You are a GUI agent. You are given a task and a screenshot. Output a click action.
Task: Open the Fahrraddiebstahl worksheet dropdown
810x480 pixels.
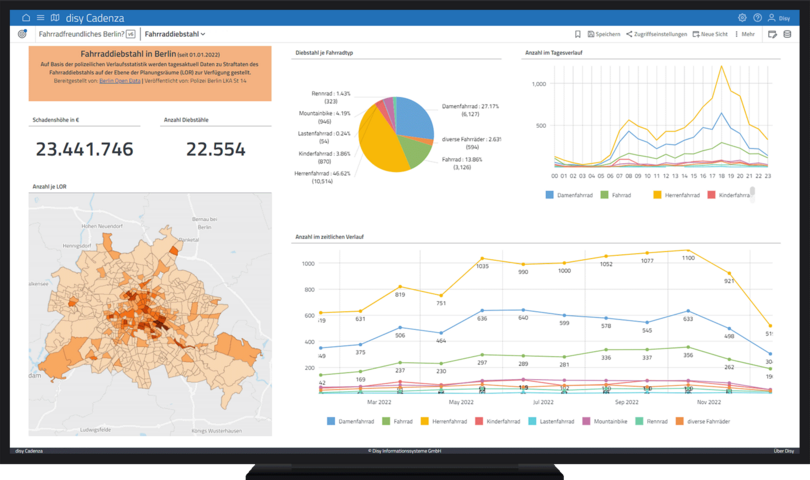tap(175, 34)
